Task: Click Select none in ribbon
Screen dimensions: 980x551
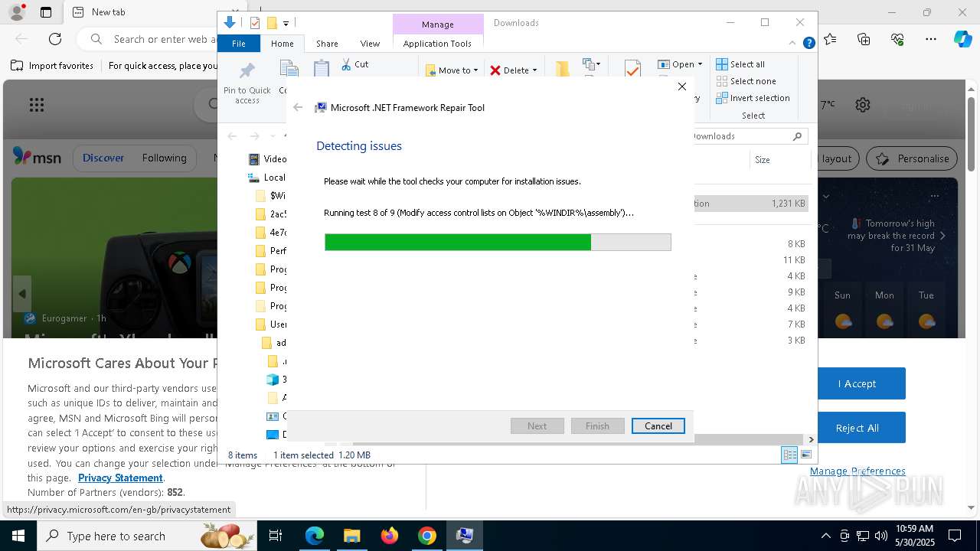Action: pos(746,81)
